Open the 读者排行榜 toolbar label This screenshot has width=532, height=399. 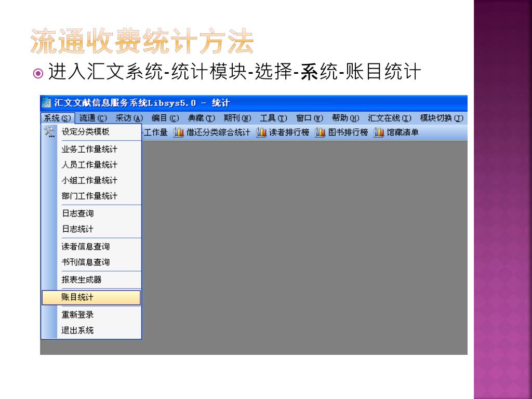click(x=289, y=132)
